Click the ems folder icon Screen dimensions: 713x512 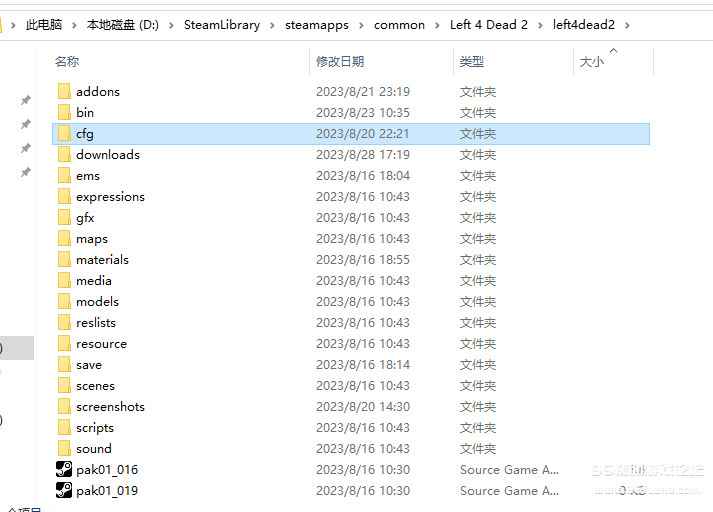pos(64,175)
